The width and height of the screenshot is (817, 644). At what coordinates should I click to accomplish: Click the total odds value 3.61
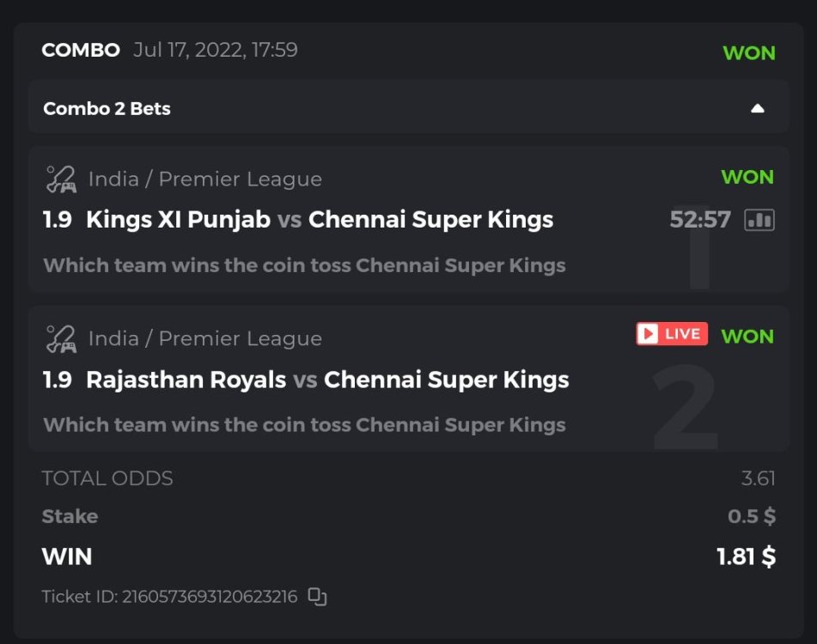pyautogui.click(x=759, y=478)
